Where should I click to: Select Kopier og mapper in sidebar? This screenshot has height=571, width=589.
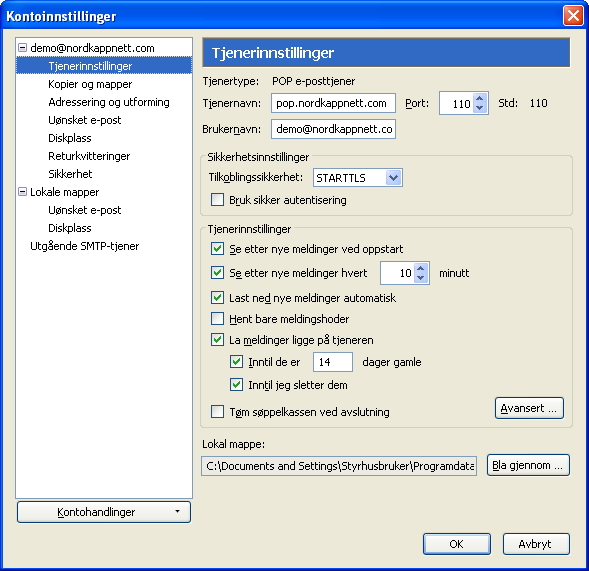(90, 84)
